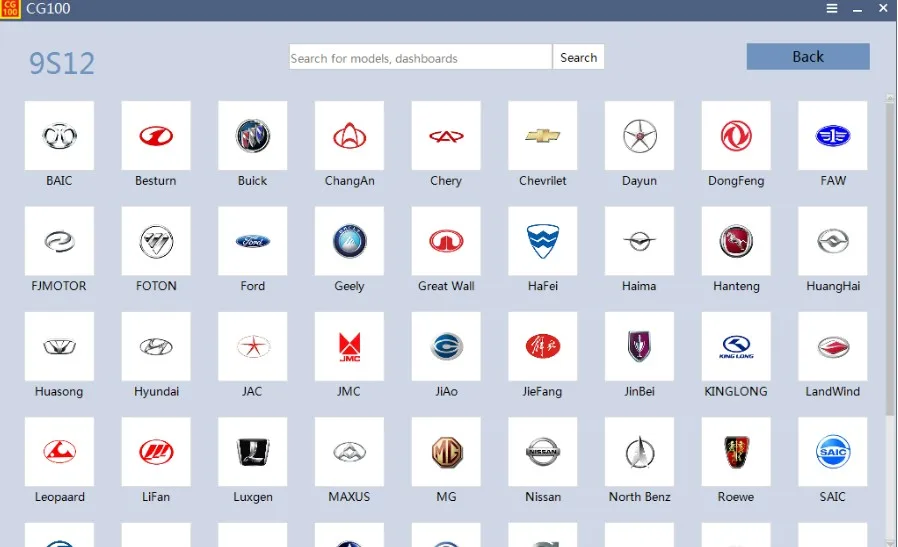This screenshot has width=898, height=547.
Task: Choose the Ford logo
Action: tap(253, 241)
